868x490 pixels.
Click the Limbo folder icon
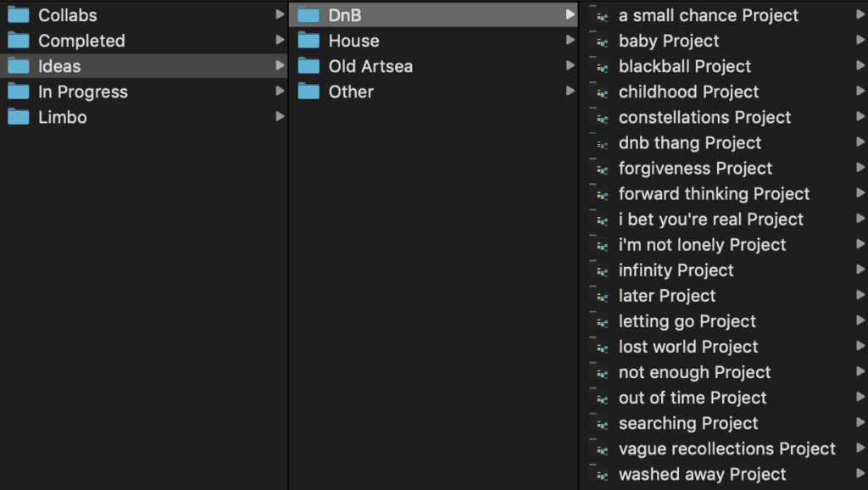(19, 117)
